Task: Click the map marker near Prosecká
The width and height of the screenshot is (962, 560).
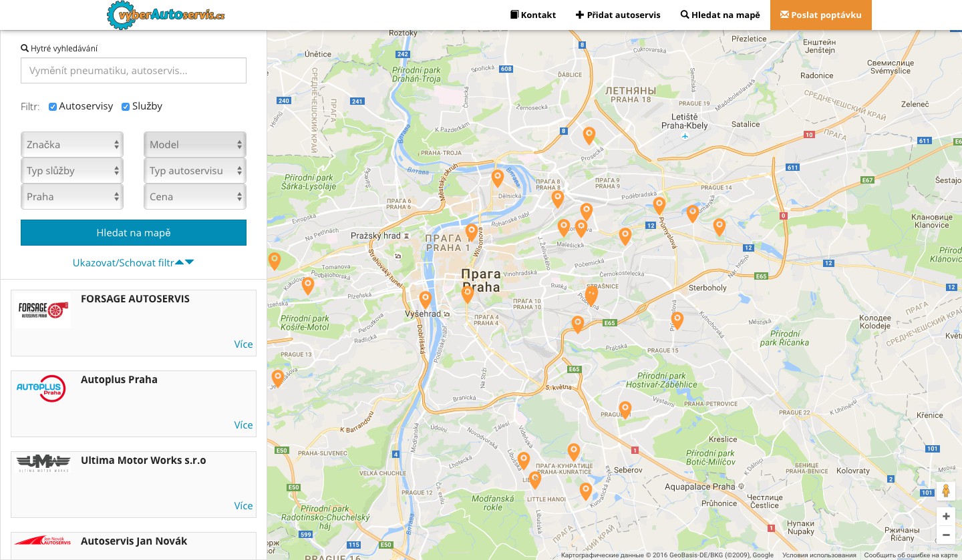Action: [x=589, y=135]
